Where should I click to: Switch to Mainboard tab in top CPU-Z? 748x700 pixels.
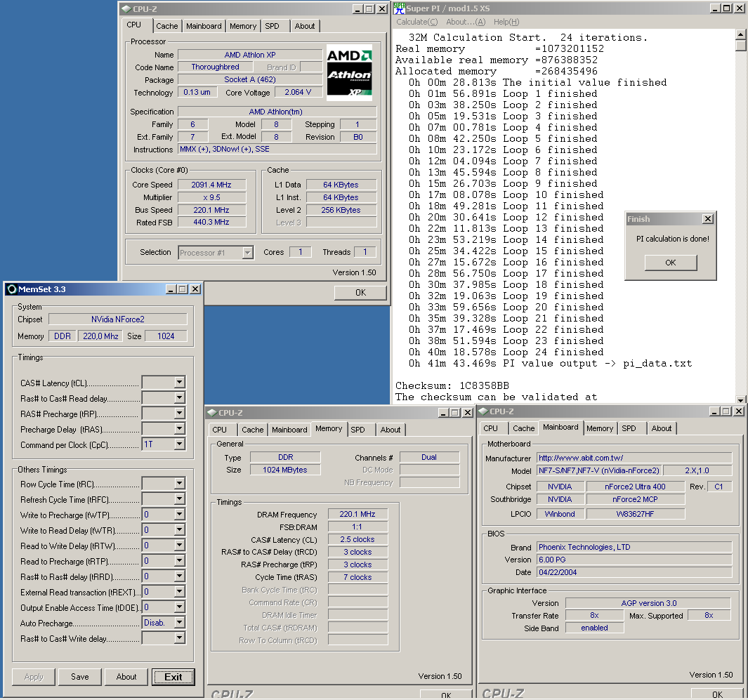pos(204,26)
